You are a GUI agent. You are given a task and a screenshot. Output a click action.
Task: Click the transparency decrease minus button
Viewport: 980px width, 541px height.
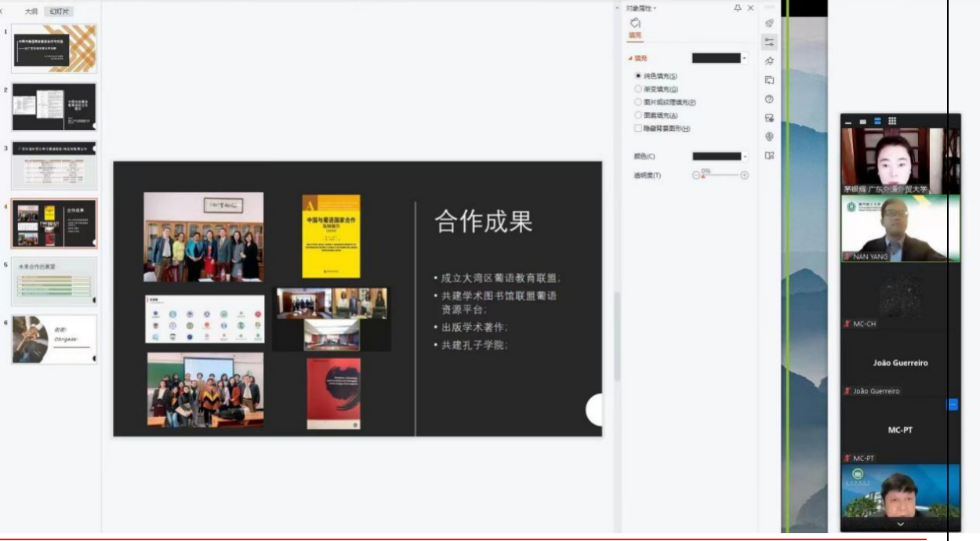(695, 176)
